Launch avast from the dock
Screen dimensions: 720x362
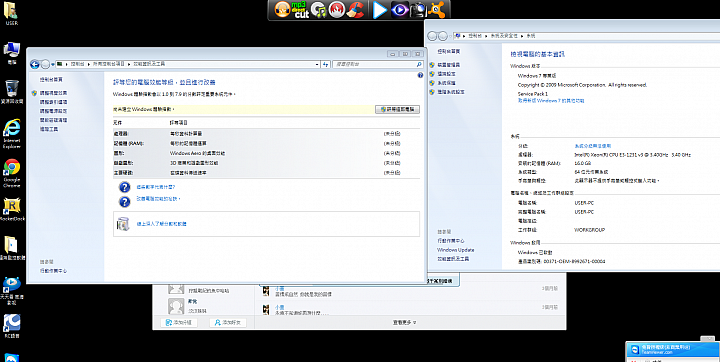[436, 10]
